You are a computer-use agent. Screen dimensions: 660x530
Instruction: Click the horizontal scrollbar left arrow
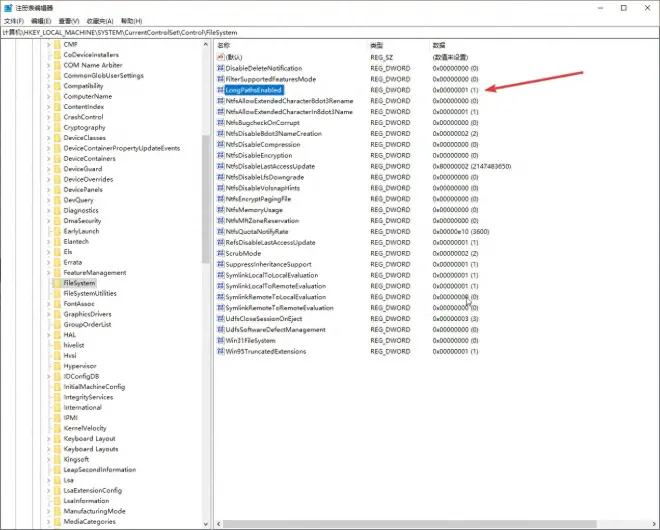pos(218,524)
